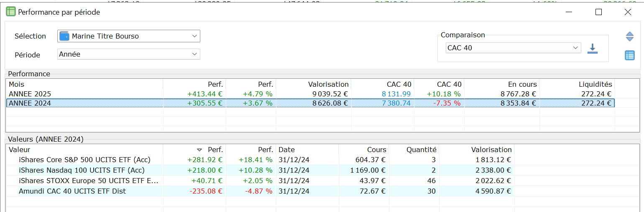Click the blue wallet icon beside Marine Titre Bourso
The image size is (644, 212).
(x=64, y=36)
